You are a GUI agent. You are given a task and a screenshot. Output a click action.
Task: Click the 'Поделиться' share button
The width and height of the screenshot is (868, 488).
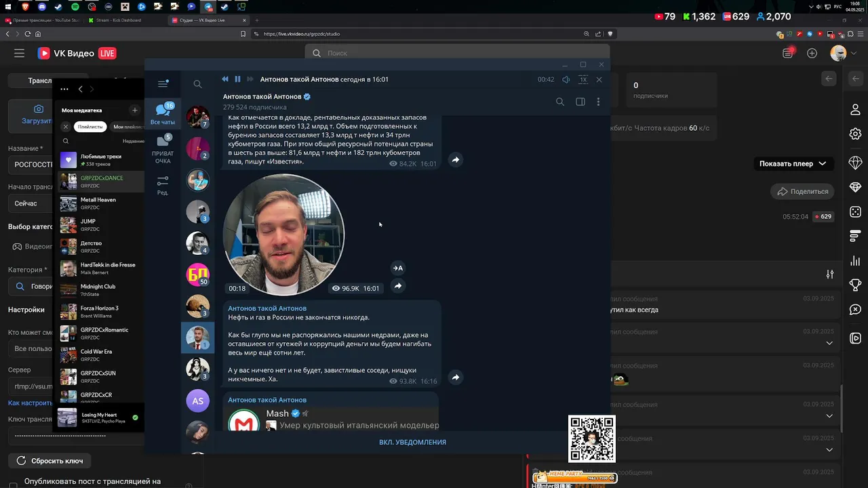(x=803, y=192)
